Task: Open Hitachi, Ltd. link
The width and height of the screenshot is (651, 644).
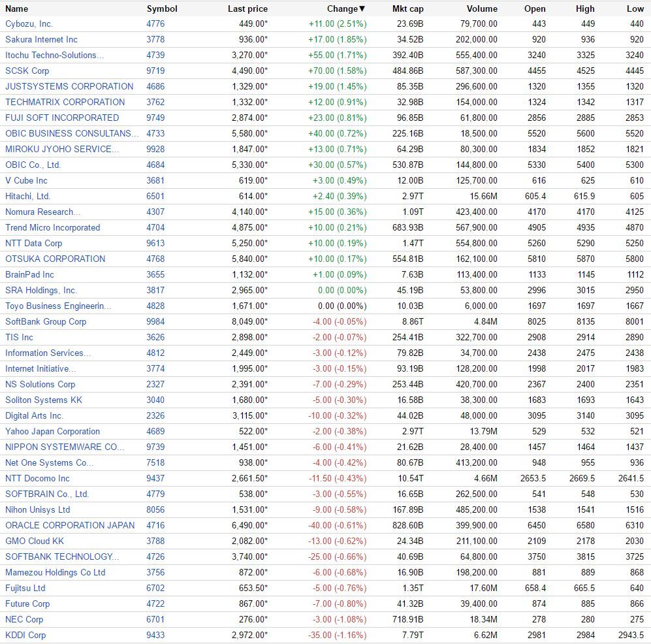Action: (x=27, y=197)
